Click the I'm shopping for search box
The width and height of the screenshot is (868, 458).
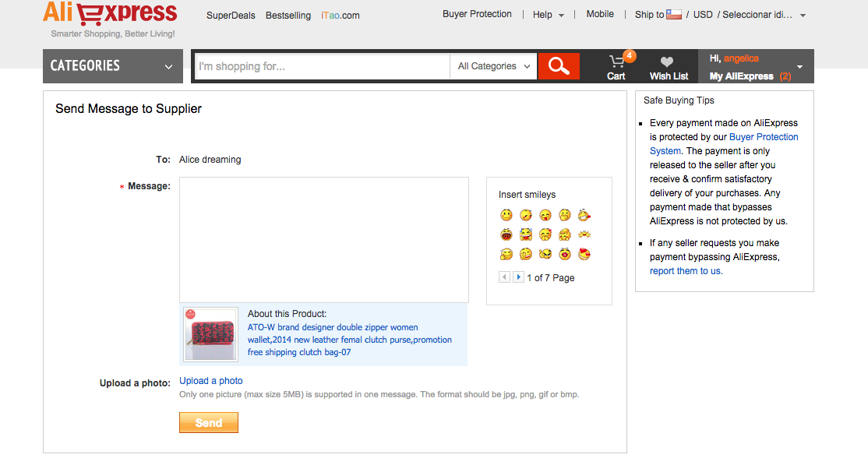point(323,66)
